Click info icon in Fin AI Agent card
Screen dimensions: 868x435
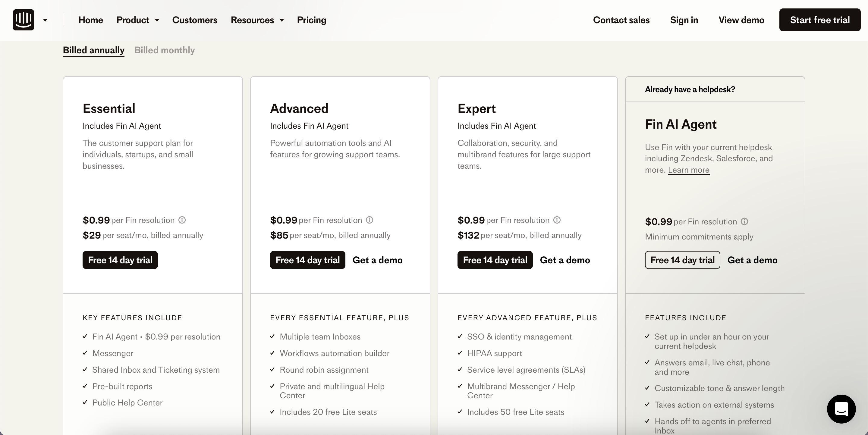(x=745, y=221)
